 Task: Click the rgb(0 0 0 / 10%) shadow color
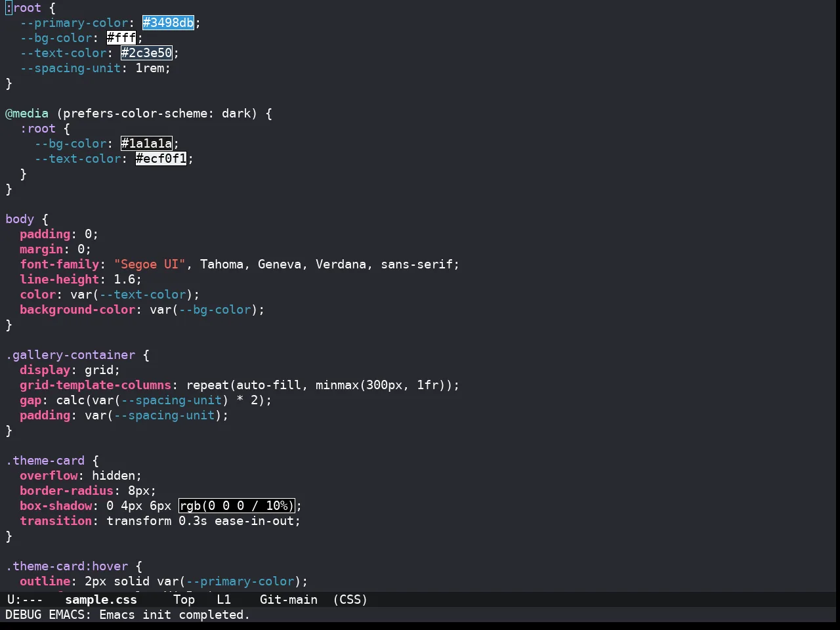pyautogui.click(x=236, y=506)
